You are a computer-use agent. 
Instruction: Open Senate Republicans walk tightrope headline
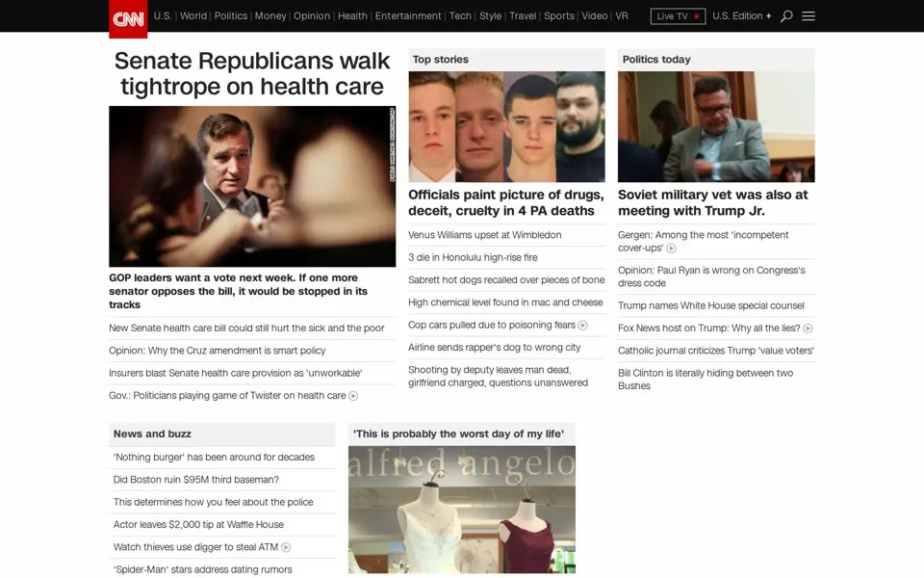[x=252, y=74]
